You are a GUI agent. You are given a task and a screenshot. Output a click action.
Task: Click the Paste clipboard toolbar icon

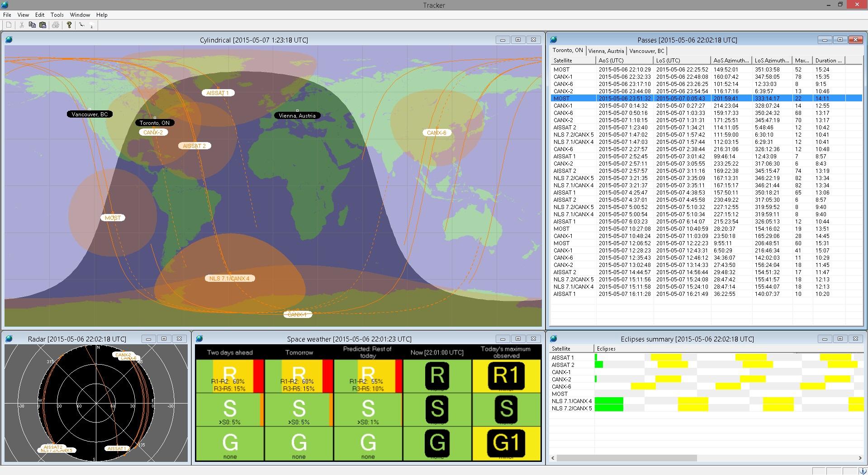click(x=43, y=25)
